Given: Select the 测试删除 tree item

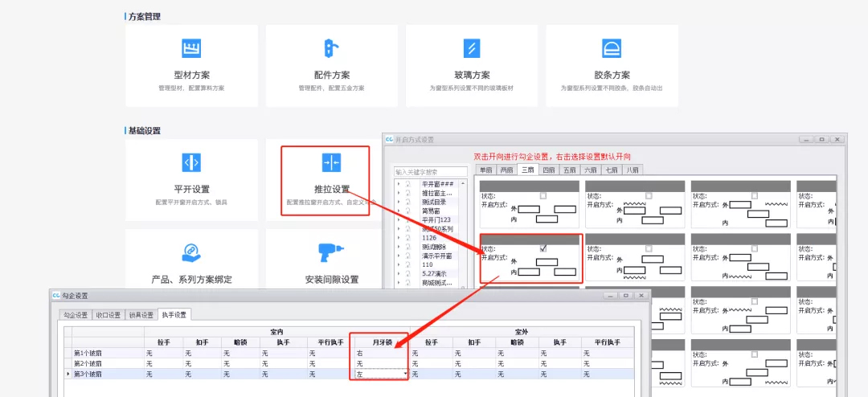Looking at the screenshot, I should [433, 247].
